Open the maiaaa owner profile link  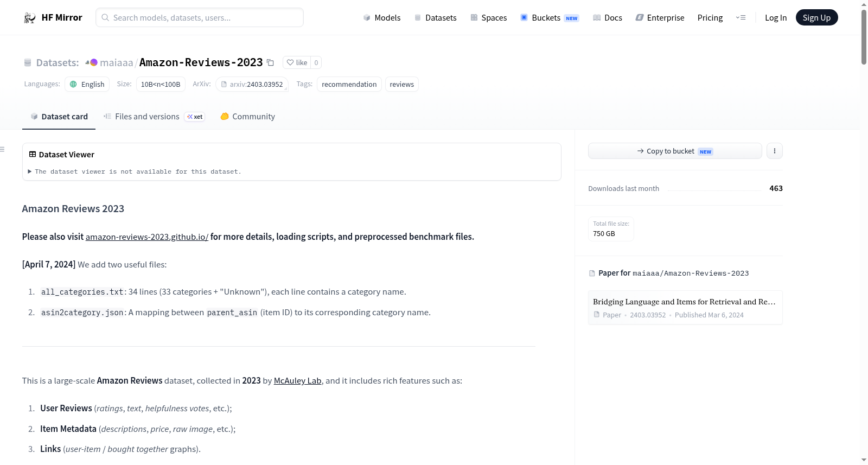tap(117, 63)
